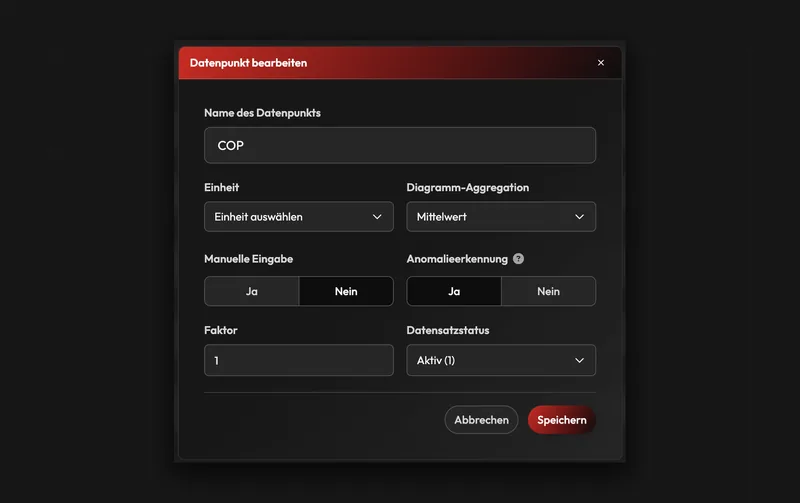Click the Name des Datenpunkts field containing COP
The image size is (800, 503).
400,145
